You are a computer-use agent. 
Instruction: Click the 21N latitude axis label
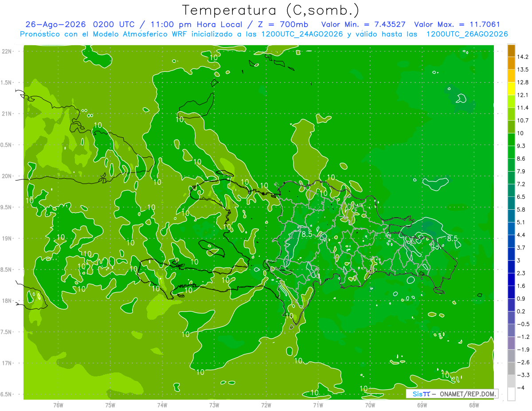pos(7,114)
